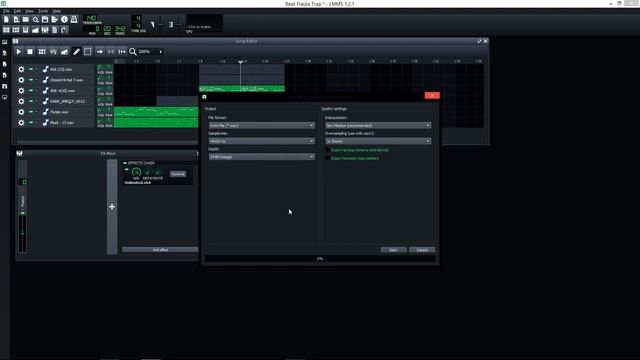Open My Computer sidebar tab
640x360 pixels.
coord(4,97)
